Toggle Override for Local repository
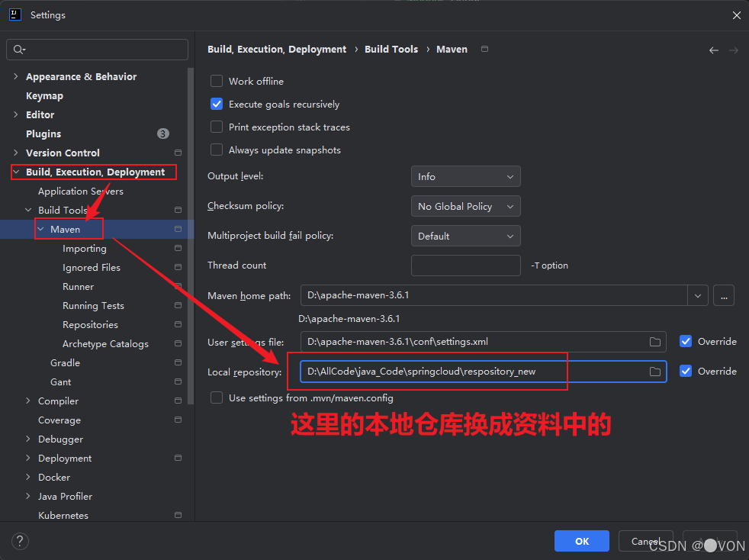This screenshot has height=560, width=749. click(x=686, y=371)
